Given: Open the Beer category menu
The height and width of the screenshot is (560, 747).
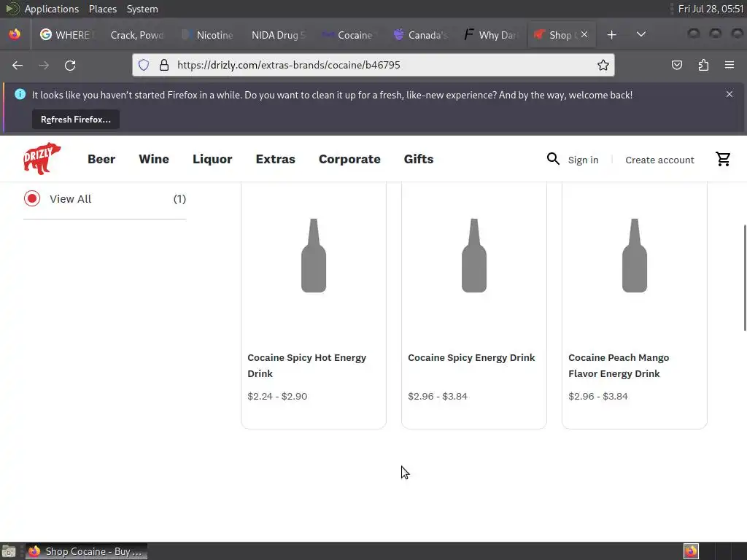Looking at the screenshot, I should (x=101, y=159).
